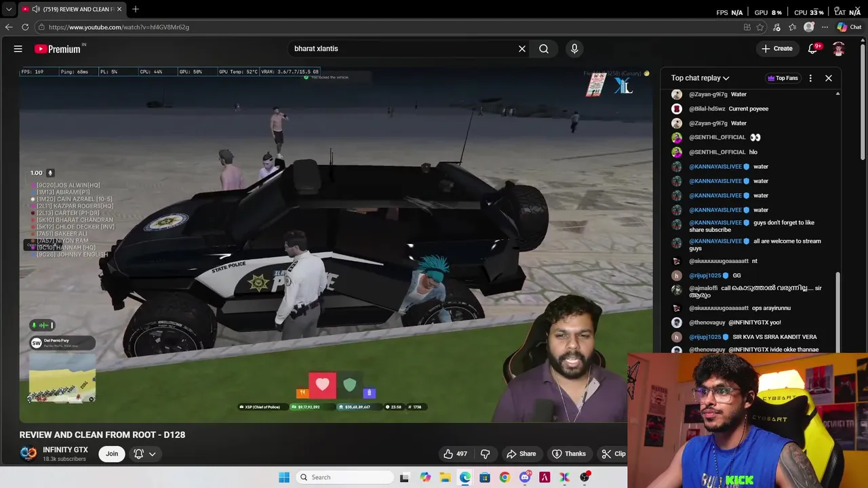Share the video

tap(521, 454)
